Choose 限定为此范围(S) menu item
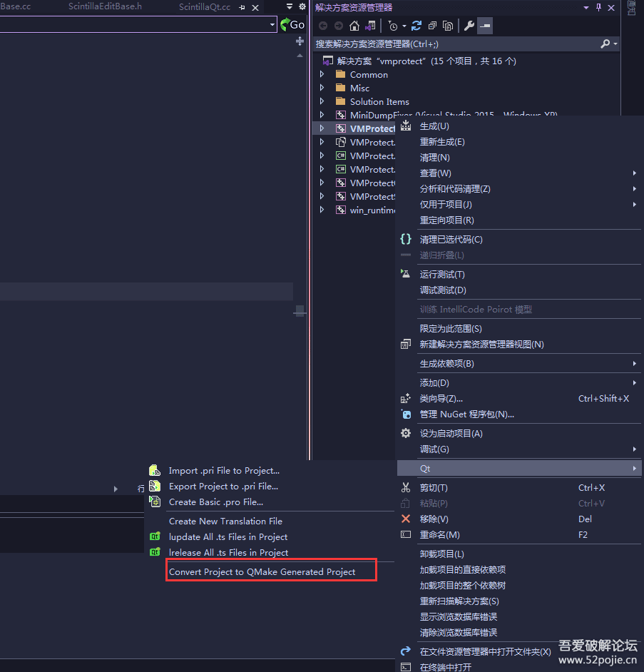644x672 pixels. (451, 329)
